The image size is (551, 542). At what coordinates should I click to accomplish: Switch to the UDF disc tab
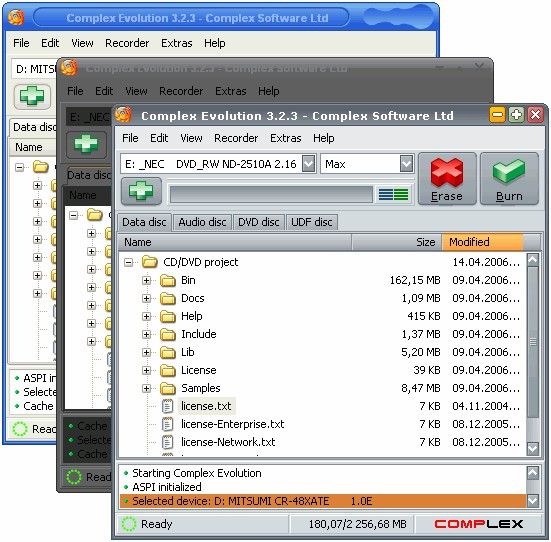pyautogui.click(x=312, y=222)
